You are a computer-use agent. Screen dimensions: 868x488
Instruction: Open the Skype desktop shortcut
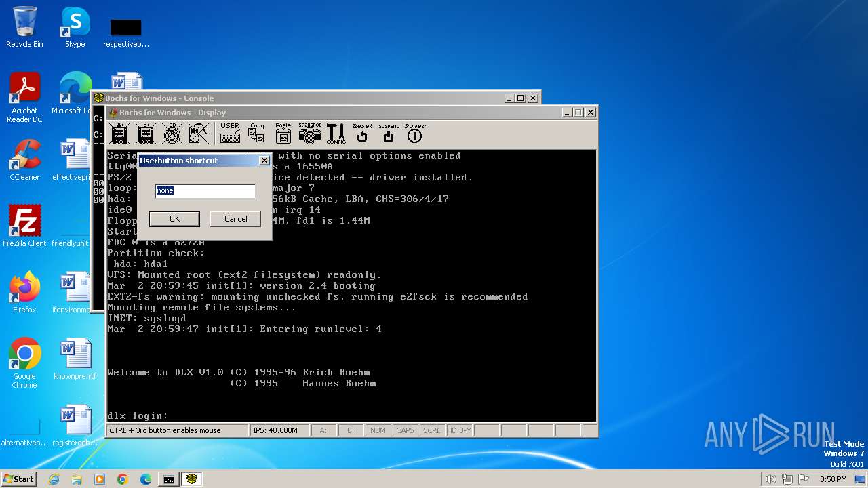point(75,27)
